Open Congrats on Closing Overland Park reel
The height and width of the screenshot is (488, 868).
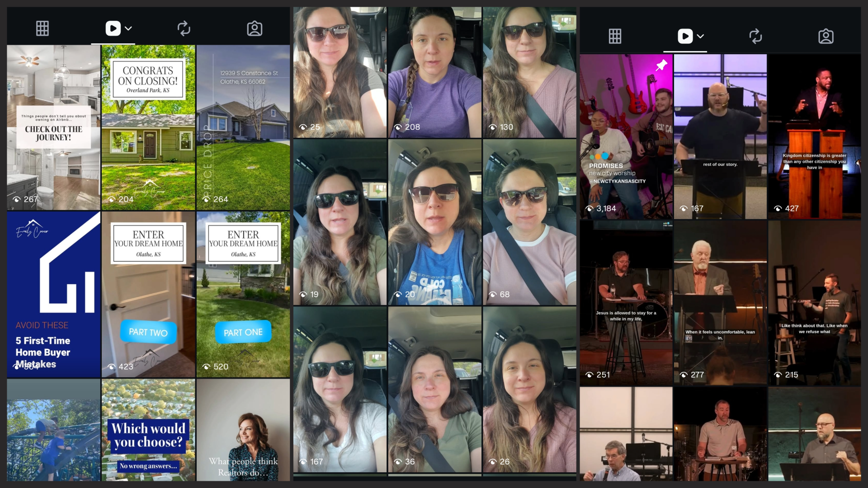pyautogui.click(x=148, y=127)
